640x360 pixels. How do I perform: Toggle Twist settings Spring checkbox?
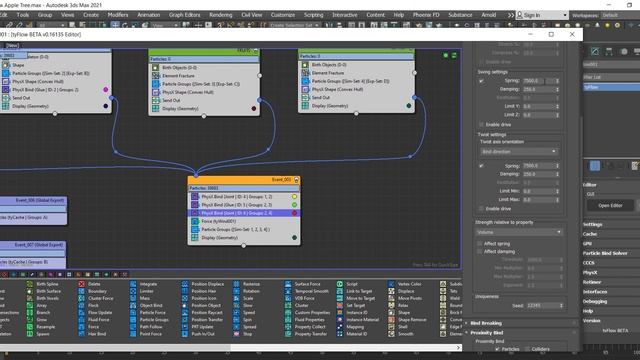click(481, 166)
